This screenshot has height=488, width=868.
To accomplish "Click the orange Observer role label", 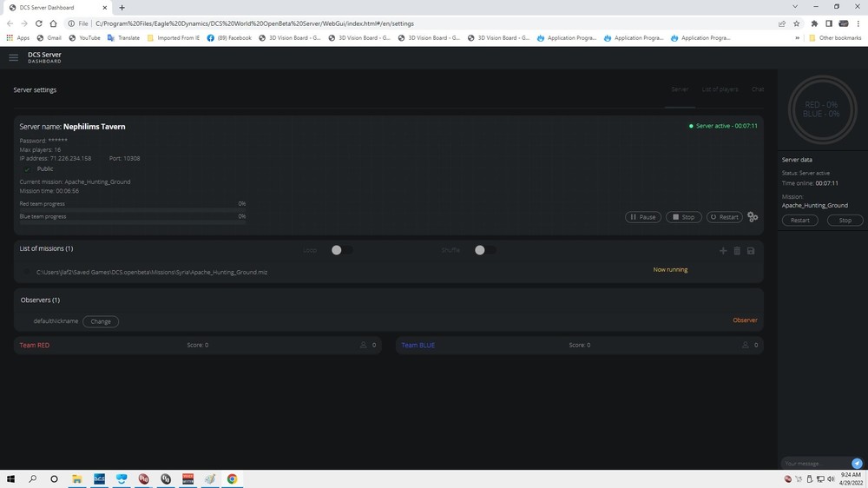I will [745, 320].
